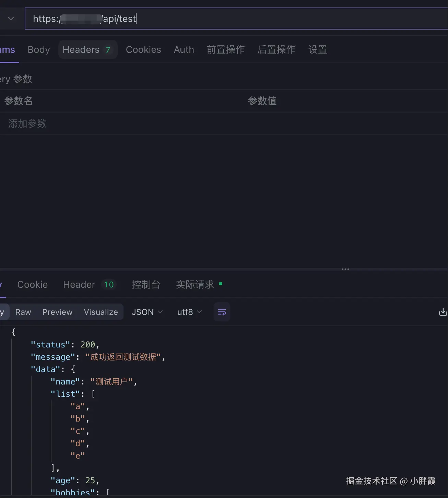Image resolution: width=448 pixels, height=498 pixels.
Task: Click the "hobbies" key line
Action: click(x=80, y=493)
